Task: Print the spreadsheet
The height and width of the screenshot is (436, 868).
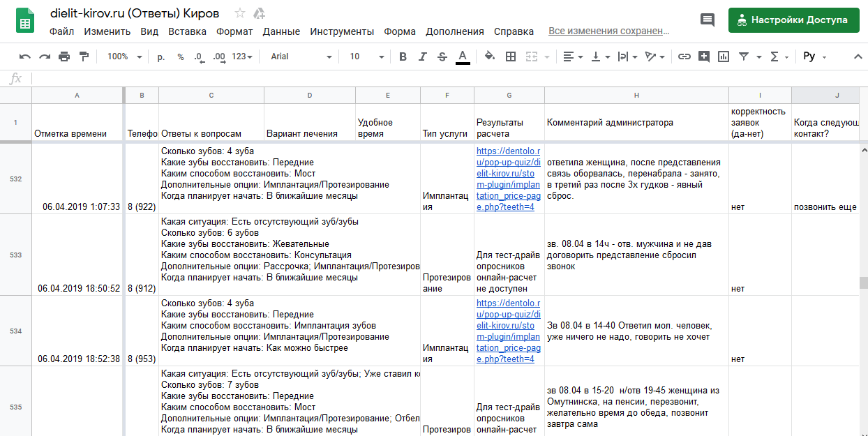Action: (64, 57)
